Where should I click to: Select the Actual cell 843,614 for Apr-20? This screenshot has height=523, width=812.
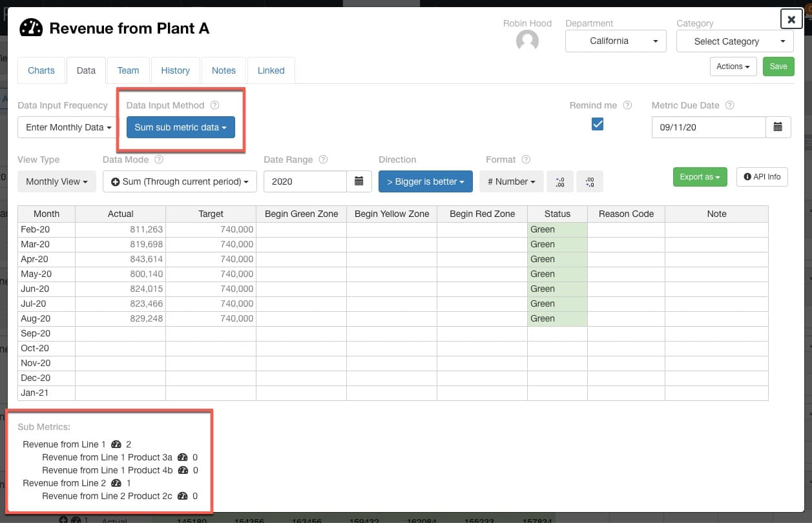tap(121, 259)
